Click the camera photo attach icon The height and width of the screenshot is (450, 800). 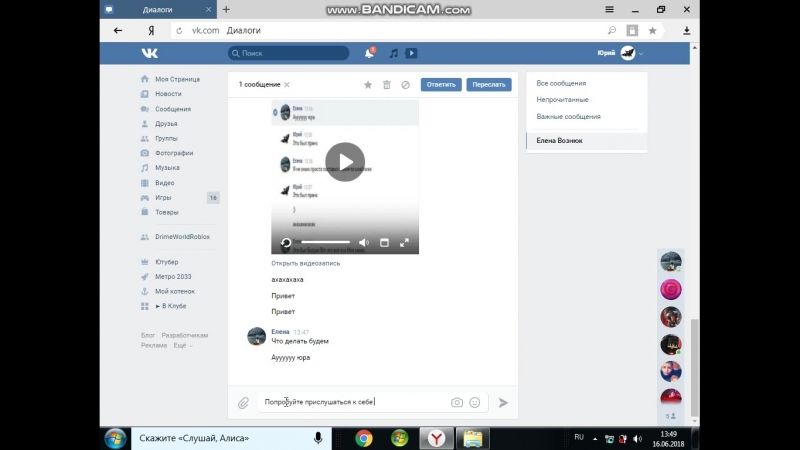point(457,403)
